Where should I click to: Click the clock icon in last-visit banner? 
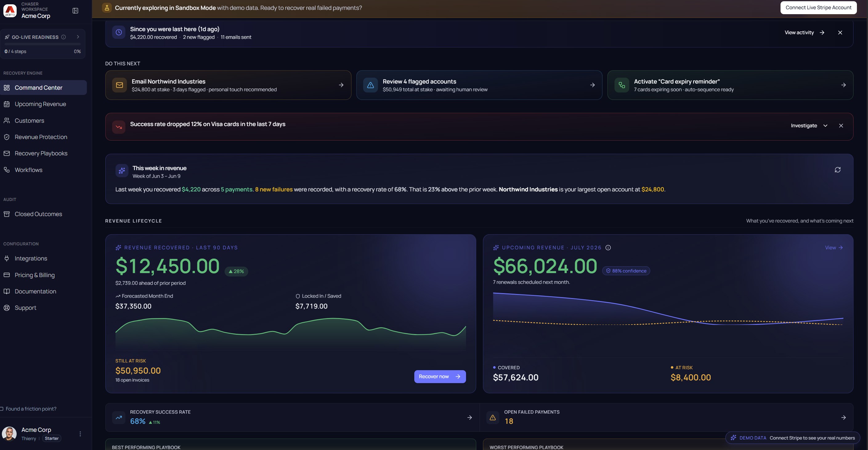(x=119, y=32)
